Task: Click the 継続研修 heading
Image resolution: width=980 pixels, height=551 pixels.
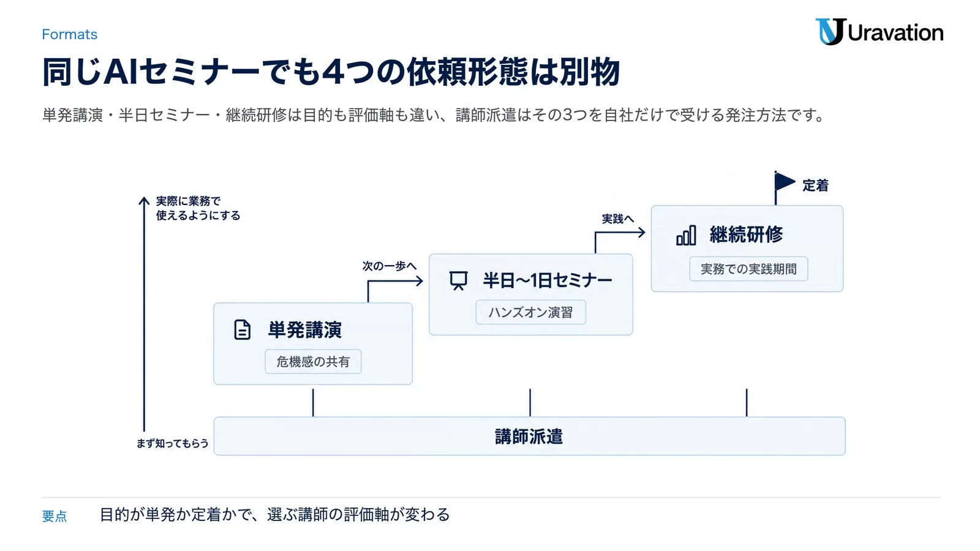Action: [x=746, y=234]
